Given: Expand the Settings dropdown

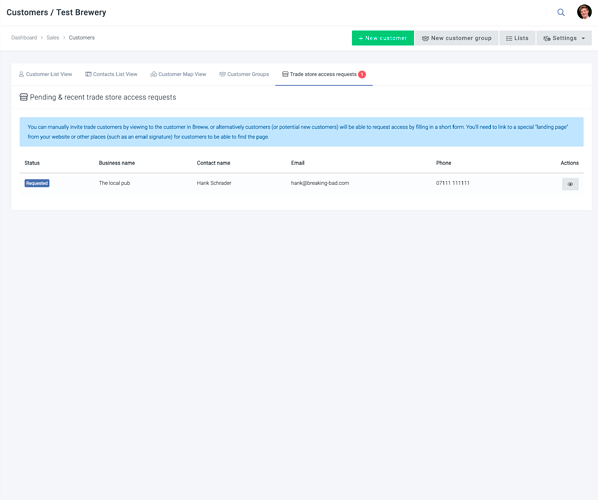Looking at the screenshot, I should point(564,38).
